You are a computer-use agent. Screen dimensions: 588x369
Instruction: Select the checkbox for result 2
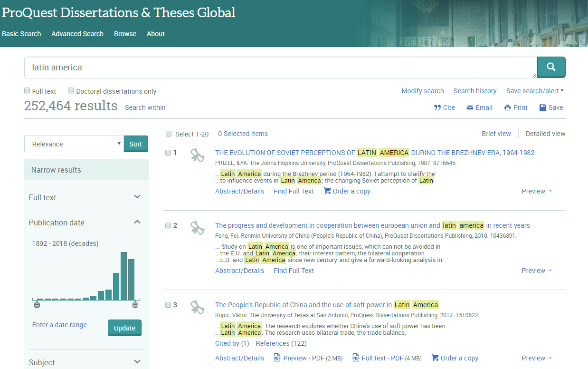coord(168,225)
